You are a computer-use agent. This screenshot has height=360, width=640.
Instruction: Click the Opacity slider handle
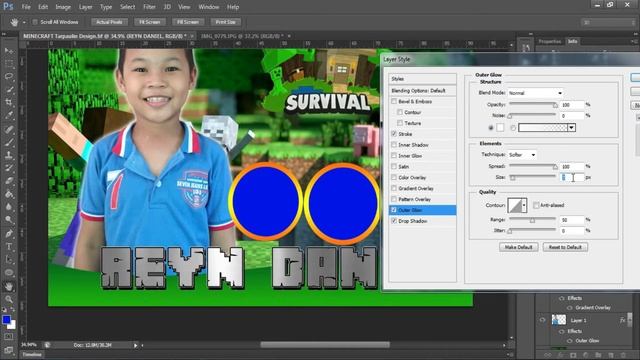tap(555, 105)
